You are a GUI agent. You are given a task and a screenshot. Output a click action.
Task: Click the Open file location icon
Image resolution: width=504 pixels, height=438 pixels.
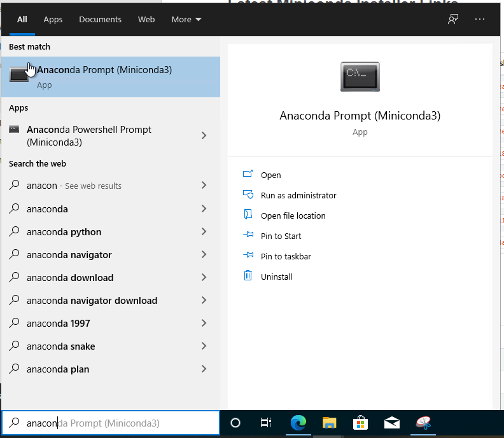pyautogui.click(x=248, y=214)
